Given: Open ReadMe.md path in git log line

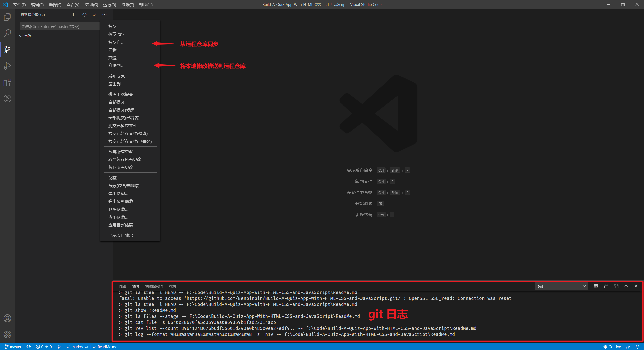Looking at the screenshot, I should point(370,335).
